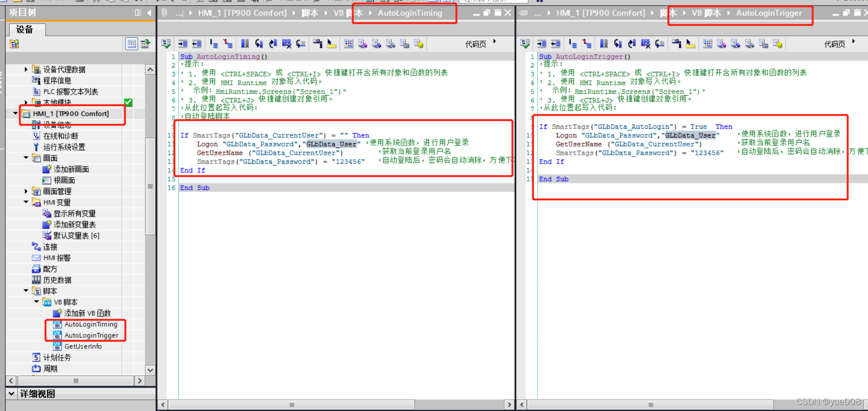Collapse the HMI_1 [TP900 Comfort] node
Screen dimensions: 868x411
15,113
